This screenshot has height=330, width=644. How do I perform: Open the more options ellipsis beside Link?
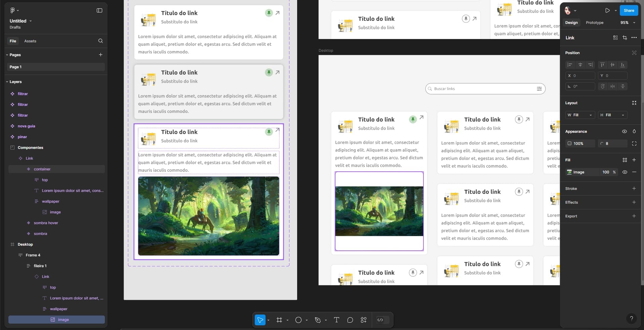(634, 38)
